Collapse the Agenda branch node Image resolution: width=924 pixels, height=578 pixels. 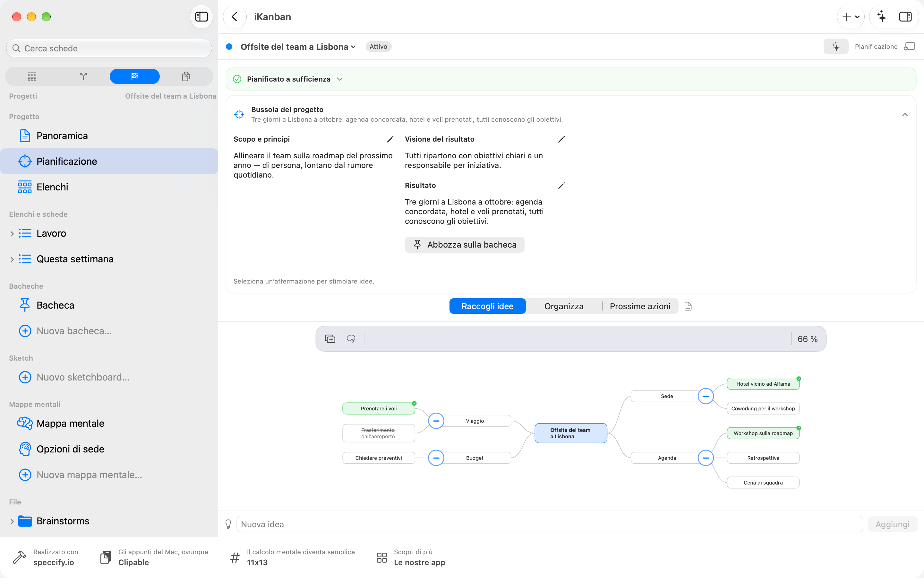click(706, 458)
